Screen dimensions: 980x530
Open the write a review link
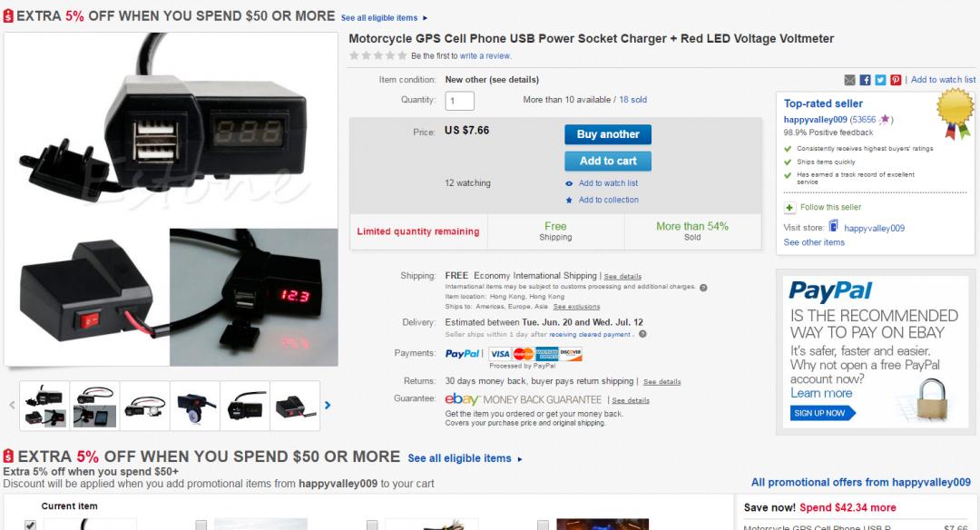(x=485, y=56)
